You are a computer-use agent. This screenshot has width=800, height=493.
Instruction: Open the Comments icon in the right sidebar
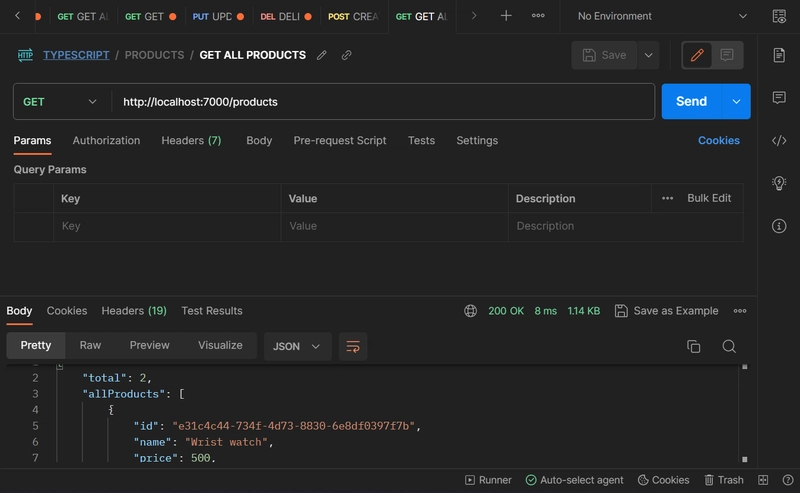[x=779, y=97]
